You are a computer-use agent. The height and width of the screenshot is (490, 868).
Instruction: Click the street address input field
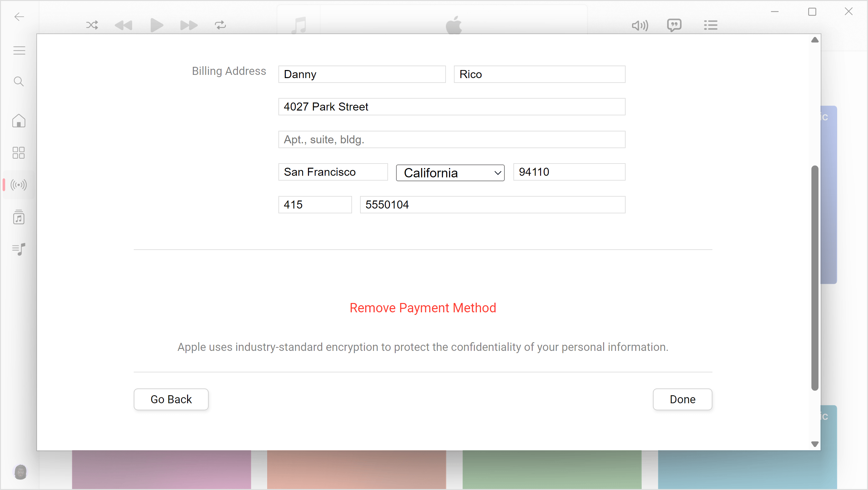[452, 107]
